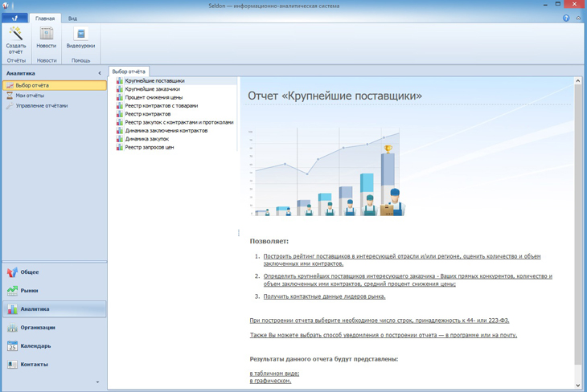
Task: Click the Seldon application menu button
Action: click(14, 18)
